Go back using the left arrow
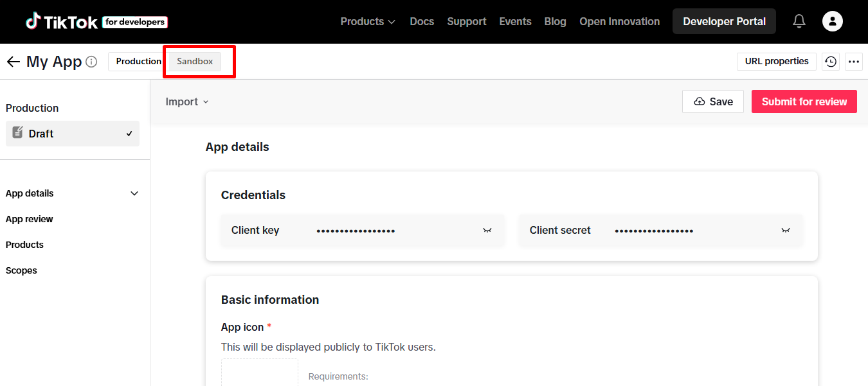This screenshot has height=386, width=868. tap(13, 62)
